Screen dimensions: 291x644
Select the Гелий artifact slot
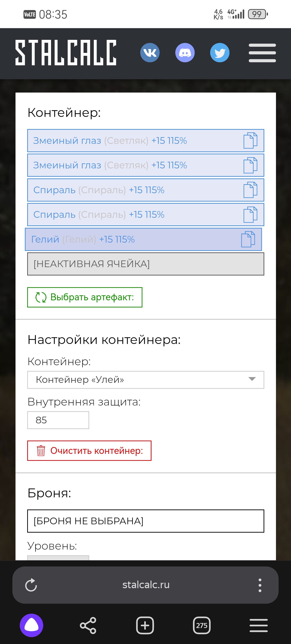point(143,239)
